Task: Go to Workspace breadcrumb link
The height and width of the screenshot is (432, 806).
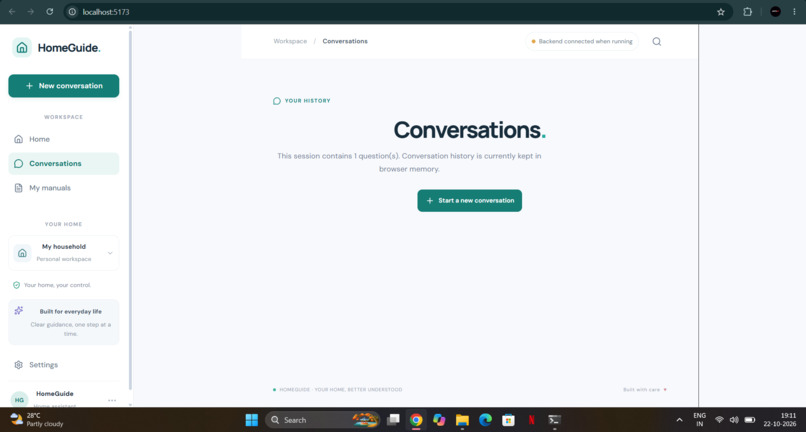Action: (x=290, y=41)
